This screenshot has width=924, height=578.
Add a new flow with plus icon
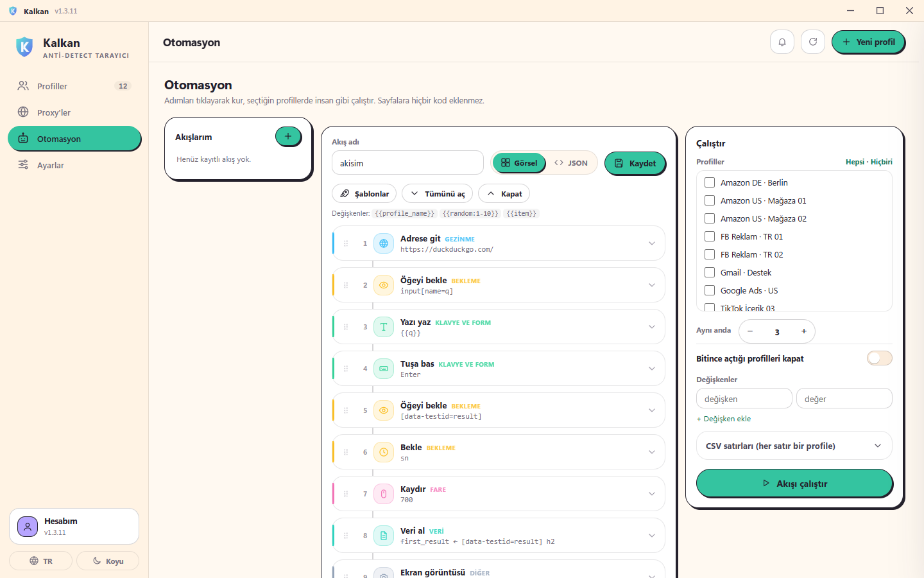pyautogui.click(x=288, y=136)
